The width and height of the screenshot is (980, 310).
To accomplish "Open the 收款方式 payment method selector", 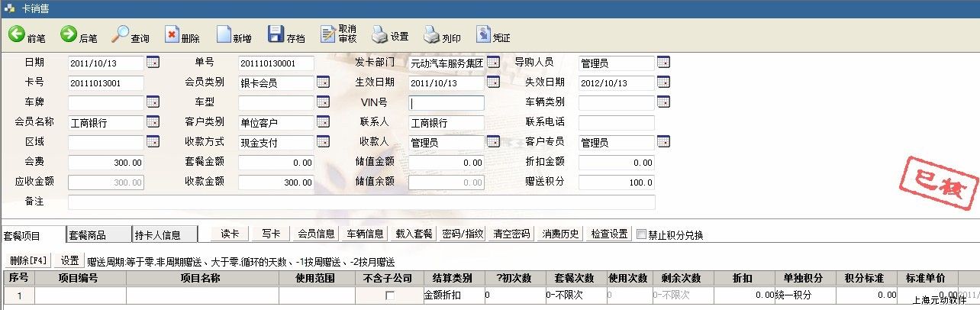I will coord(323,142).
